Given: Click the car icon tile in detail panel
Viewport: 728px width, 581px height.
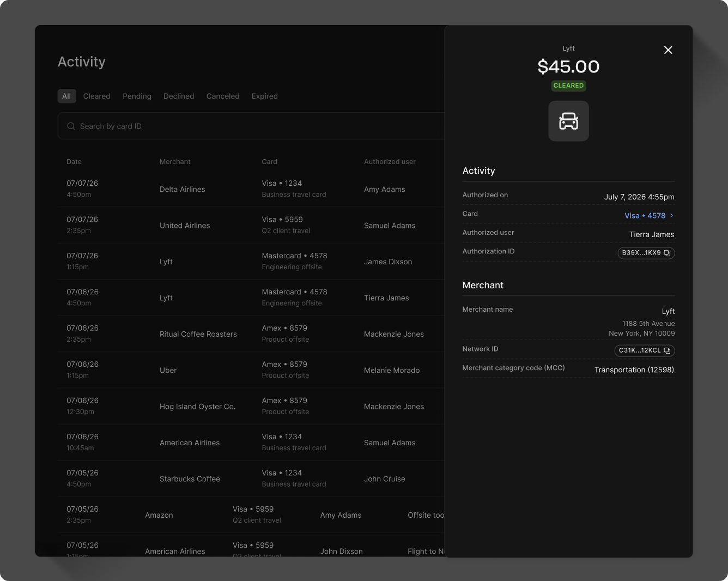Looking at the screenshot, I should [568, 121].
